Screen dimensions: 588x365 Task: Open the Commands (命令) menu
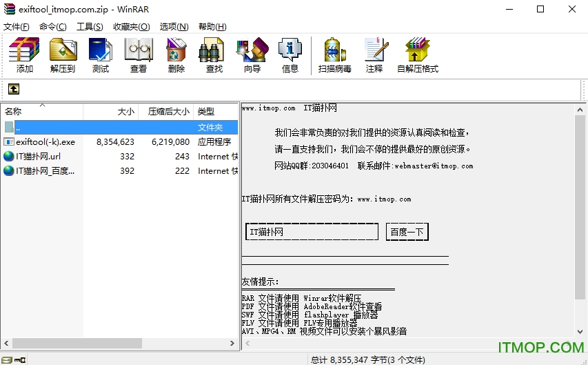[x=52, y=27]
